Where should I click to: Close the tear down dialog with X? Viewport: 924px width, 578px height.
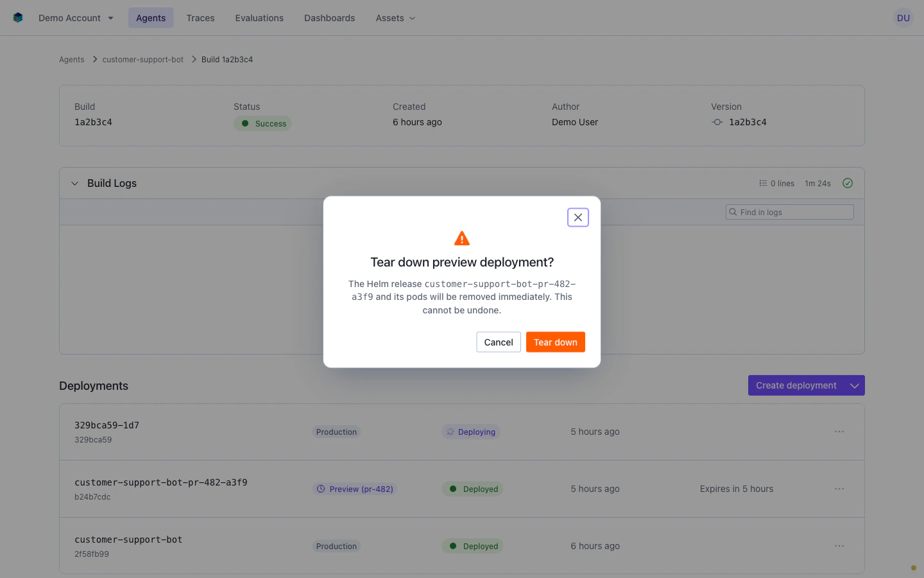(x=578, y=218)
